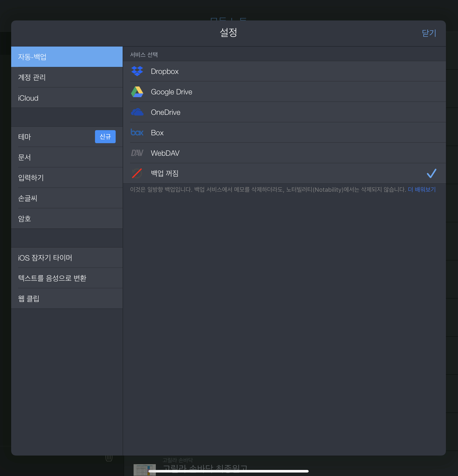Open the 손글씨 handwriting settings
The image size is (458, 476).
pyautogui.click(x=67, y=198)
